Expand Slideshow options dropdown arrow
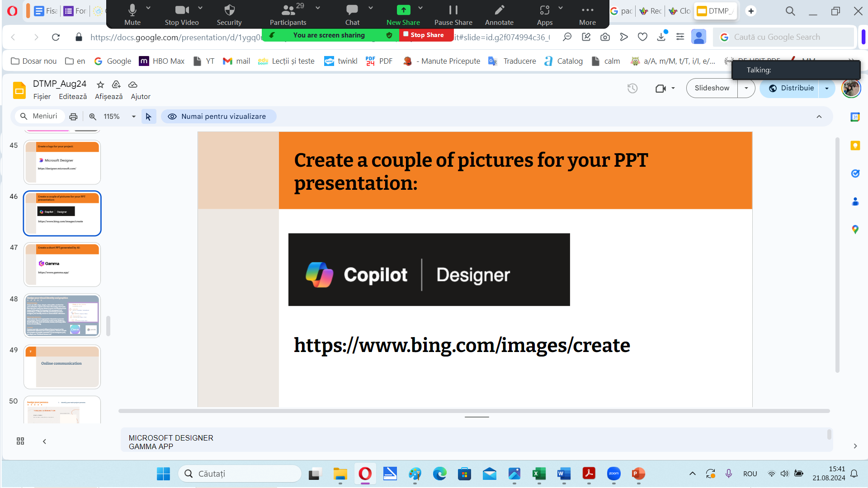The width and height of the screenshot is (868, 488). click(x=746, y=88)
